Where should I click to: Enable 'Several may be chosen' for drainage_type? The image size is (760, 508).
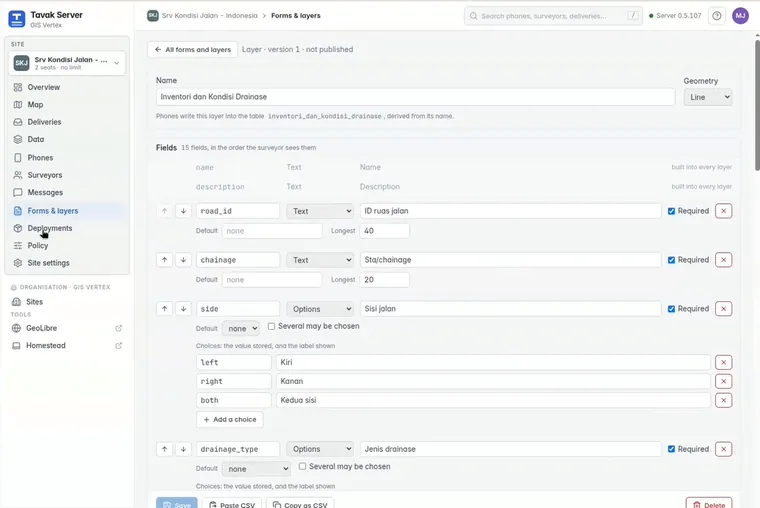tap(302, 466)
